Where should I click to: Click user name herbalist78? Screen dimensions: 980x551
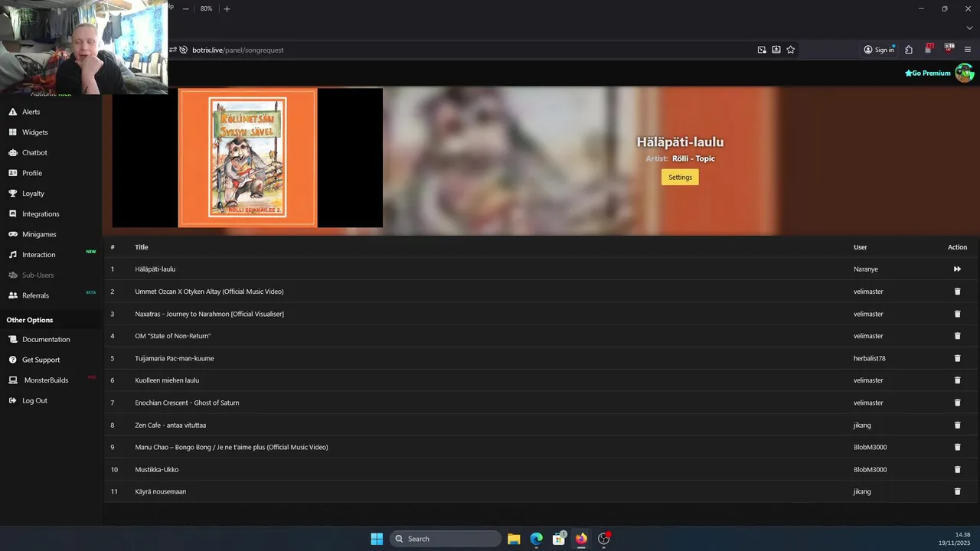[x=870, y=358]
